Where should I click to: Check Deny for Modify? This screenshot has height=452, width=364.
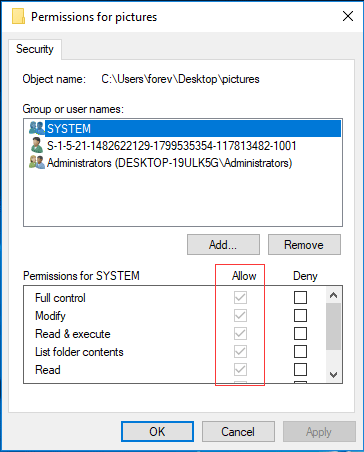(300, 315)
